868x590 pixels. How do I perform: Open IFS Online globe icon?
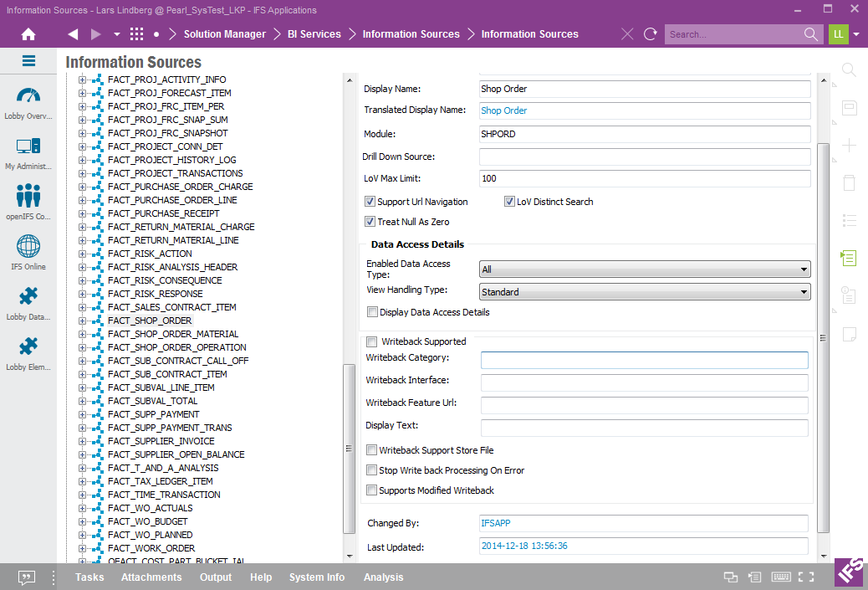pyautogui.click(x=28, y=248)
